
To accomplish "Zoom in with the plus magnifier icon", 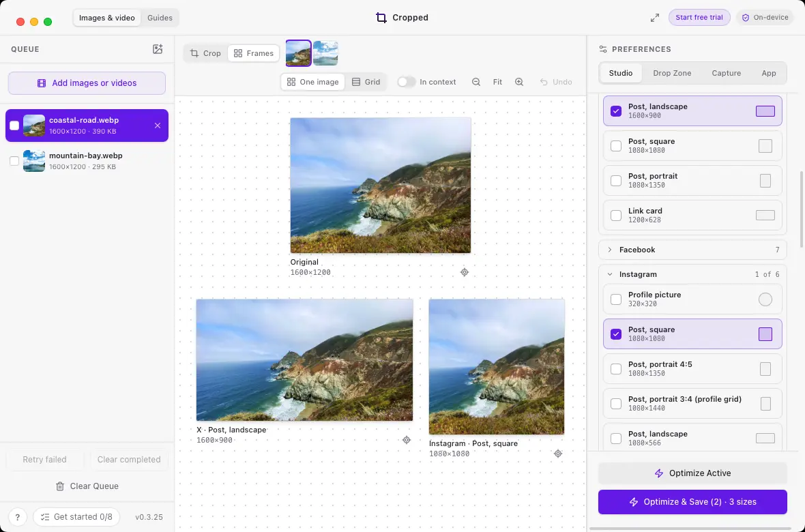I will [x=519, y=82].
